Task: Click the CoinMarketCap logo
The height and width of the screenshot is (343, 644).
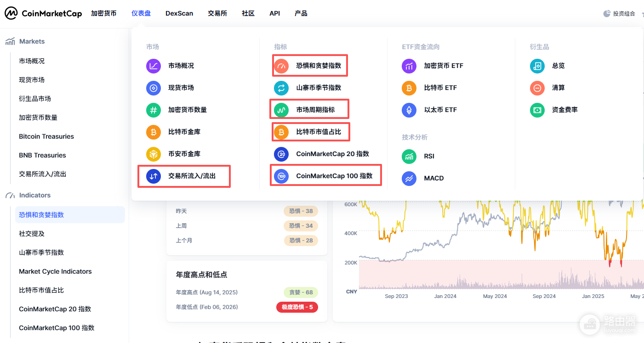Action: pyautogui.click(x=43, y=13)
